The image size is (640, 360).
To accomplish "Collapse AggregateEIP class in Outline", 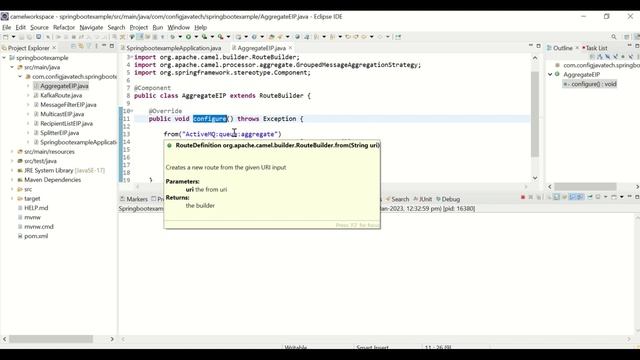I will [550, 74].
